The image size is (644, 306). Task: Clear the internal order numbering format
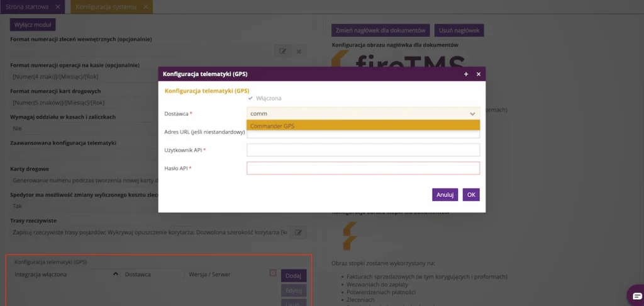coord(299,51)
